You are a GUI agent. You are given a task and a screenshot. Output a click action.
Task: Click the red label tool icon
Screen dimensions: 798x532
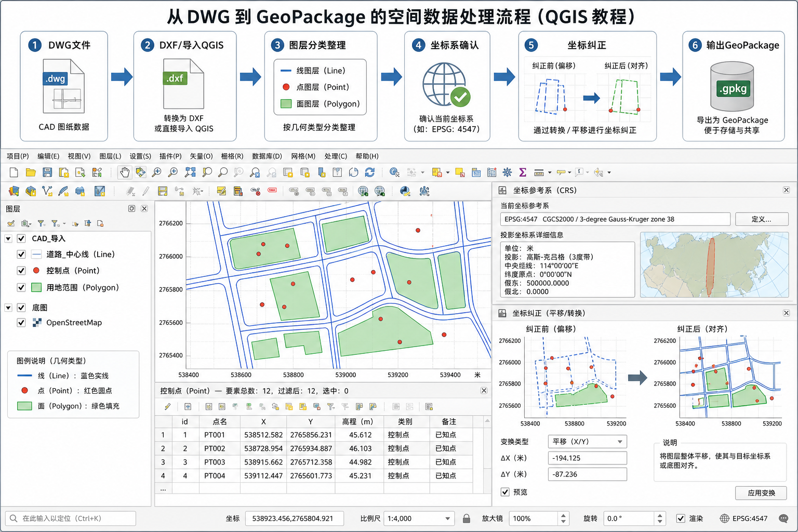click(272, 190)
